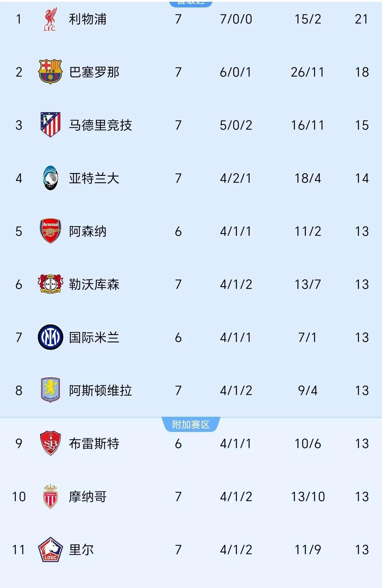
Task: Click the Brest SB29 club logo
Action: tap(51, 444)
